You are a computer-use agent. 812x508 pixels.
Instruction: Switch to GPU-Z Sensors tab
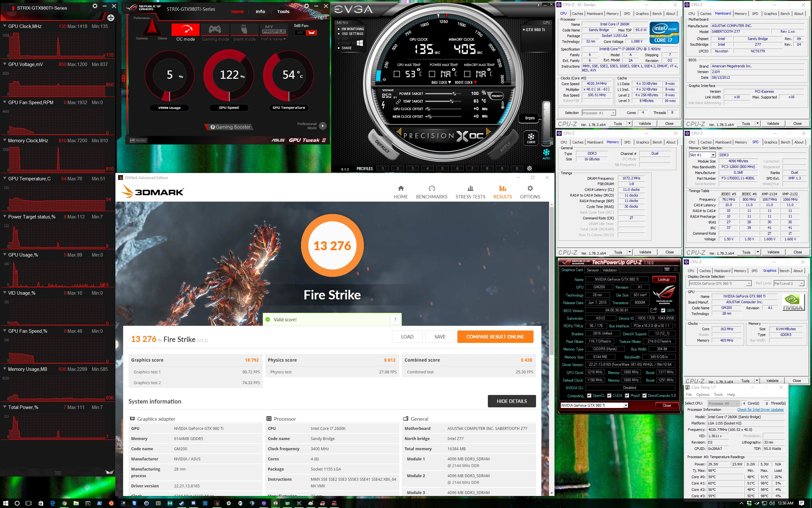[593, 270]
